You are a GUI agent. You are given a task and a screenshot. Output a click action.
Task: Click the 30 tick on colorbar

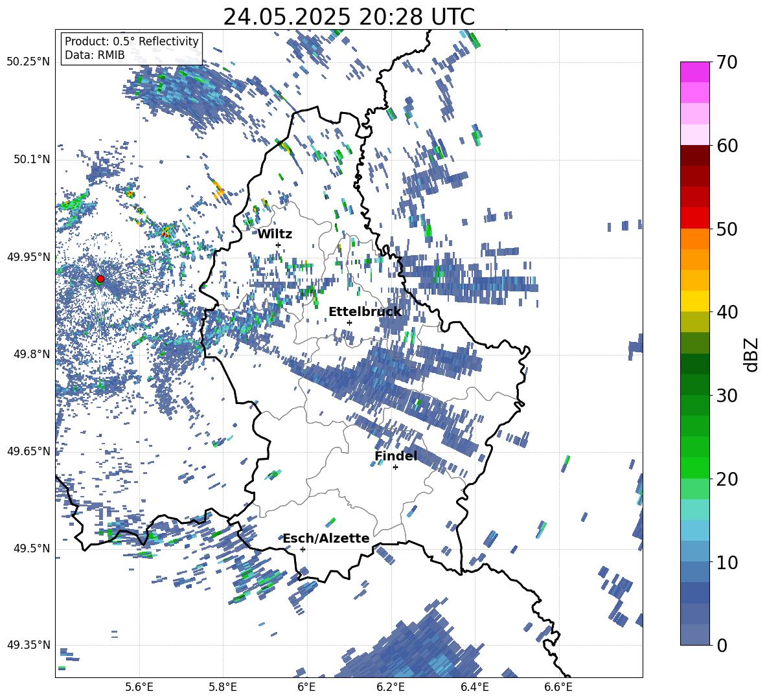pyautogui.click(x=727, y=396)
